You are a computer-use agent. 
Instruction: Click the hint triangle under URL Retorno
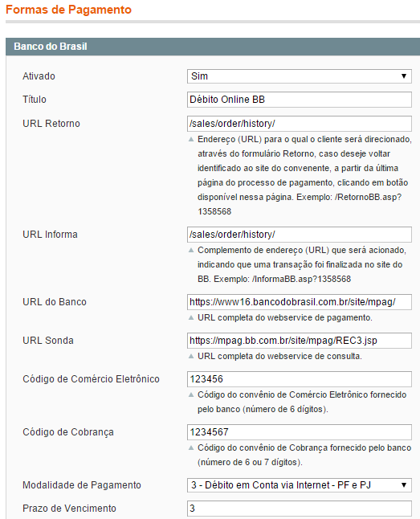[191, 139]
